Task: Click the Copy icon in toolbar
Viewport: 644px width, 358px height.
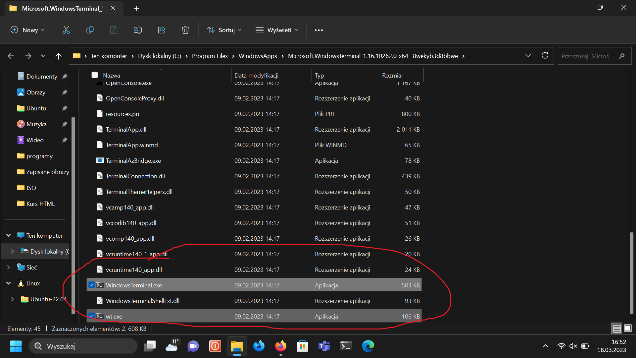Action: [x=90, y=30]
